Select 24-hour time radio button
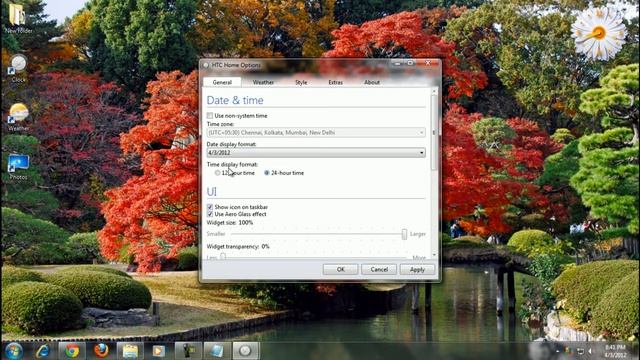Image resolution: width=640 pixels, height=360 pixels. coord(267,173)
